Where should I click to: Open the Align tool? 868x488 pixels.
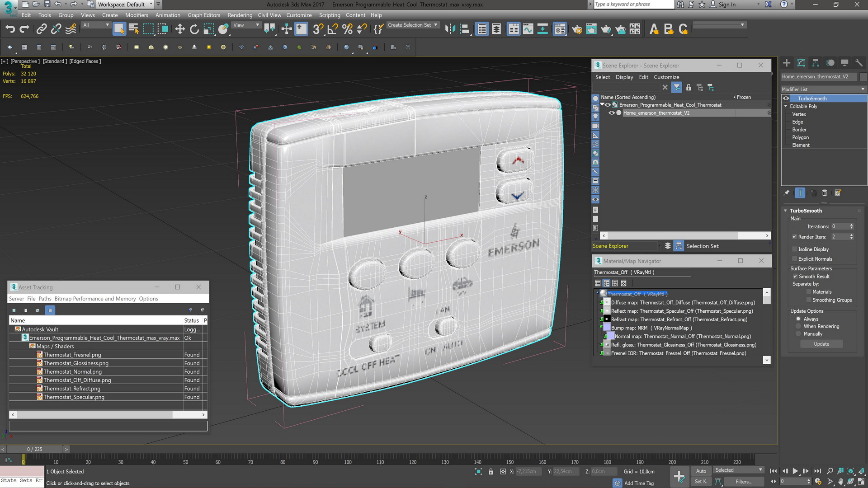[465, 29]
